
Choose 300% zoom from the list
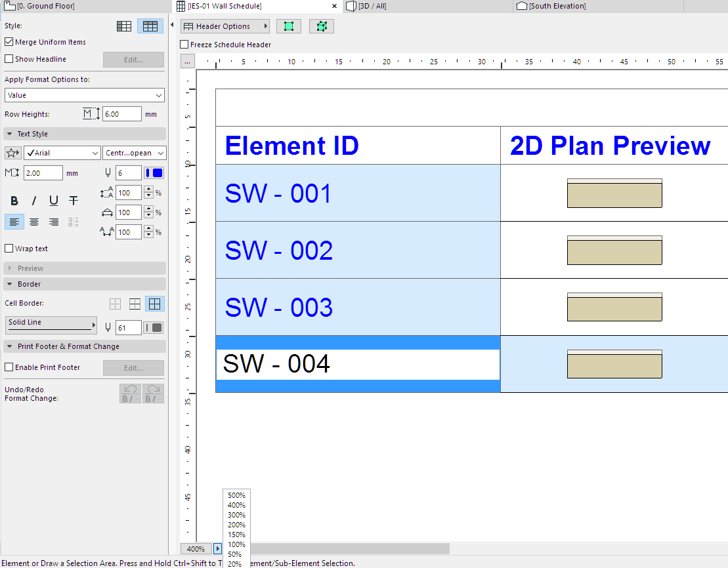click(236, 515)
